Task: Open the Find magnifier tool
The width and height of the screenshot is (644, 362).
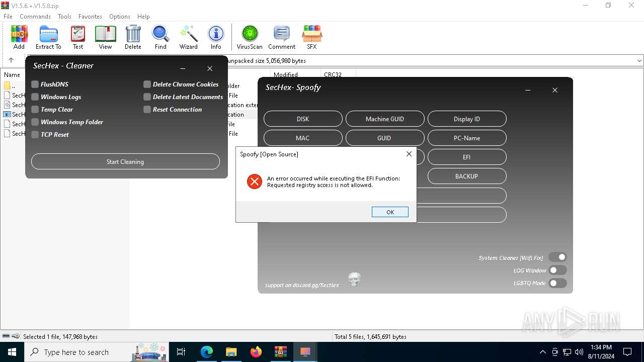Action: pos(160,38)
